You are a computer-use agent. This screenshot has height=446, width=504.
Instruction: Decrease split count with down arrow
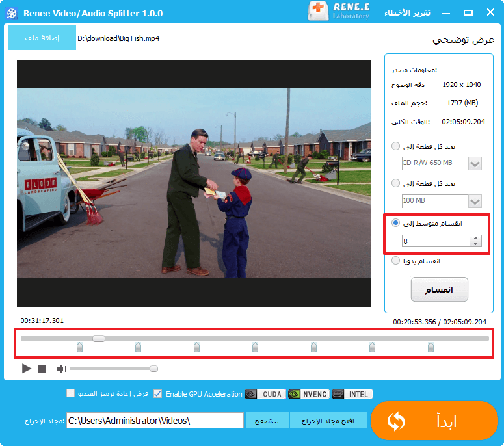(x=476, y=244)
